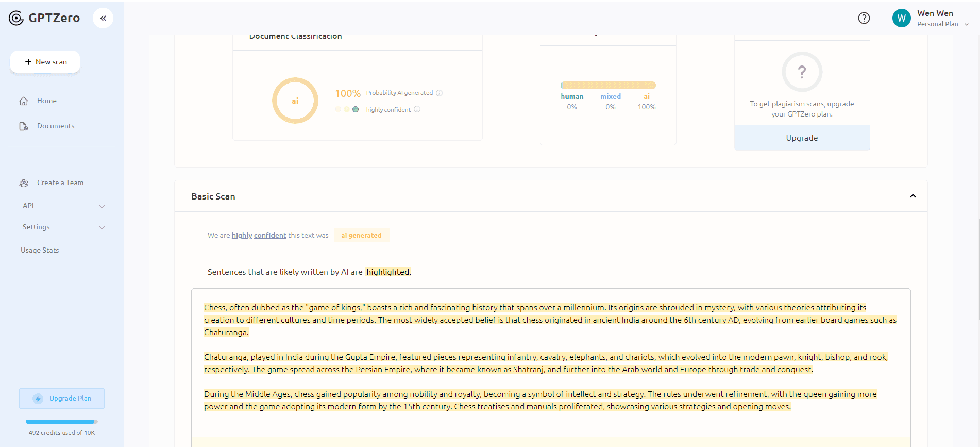This screenshot has height=447, width=980.
Task: Click the W user avatar
Action: [x=901, y=19]
